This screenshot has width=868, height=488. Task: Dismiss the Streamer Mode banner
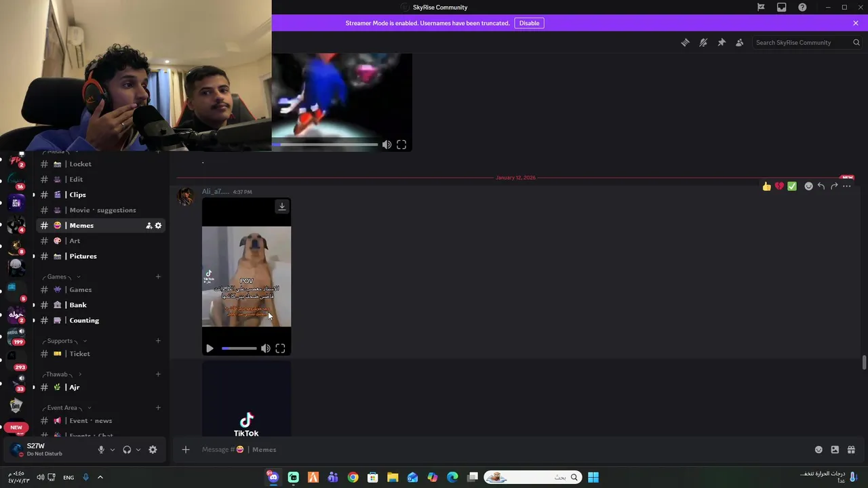click(856, 23)
